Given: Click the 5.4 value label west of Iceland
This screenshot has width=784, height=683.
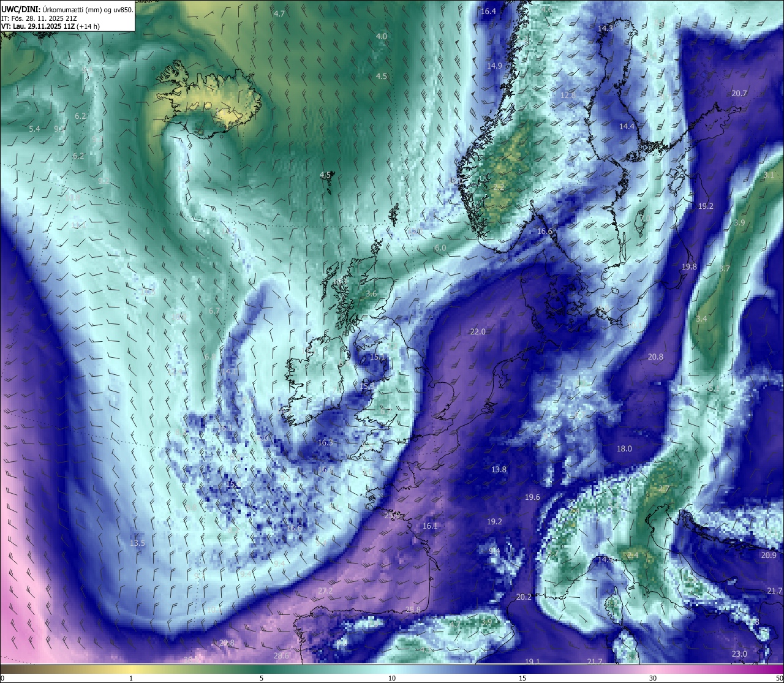Looking at the screenshot, I should pyautogui.click(x=34, y=129).
